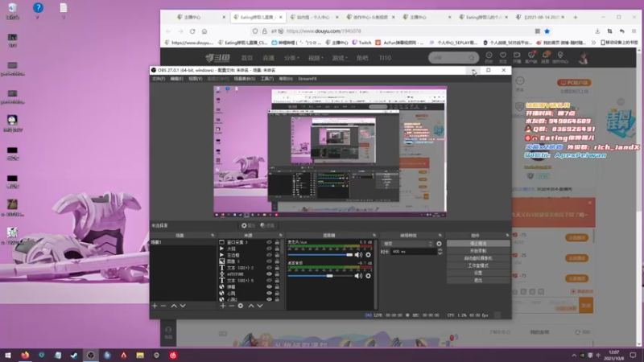644x362 pixels.
Task: Click the mic/Aux volume slider
Action: 320,255
